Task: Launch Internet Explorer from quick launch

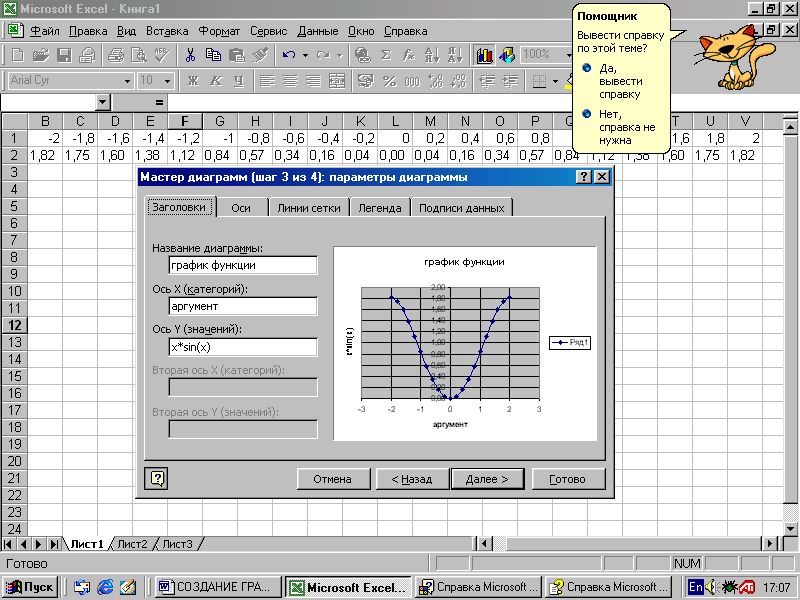Action: (105, 587)
